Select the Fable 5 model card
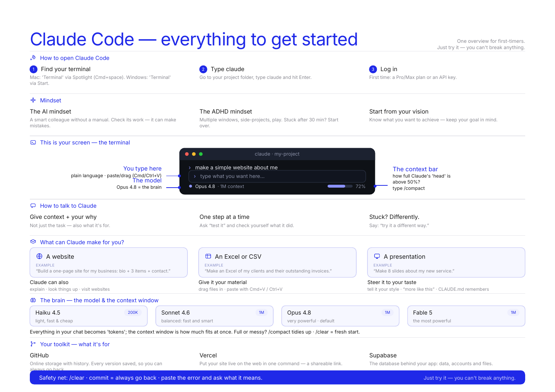The width and height of the screenshot is (555, 392). pos(466,316)
